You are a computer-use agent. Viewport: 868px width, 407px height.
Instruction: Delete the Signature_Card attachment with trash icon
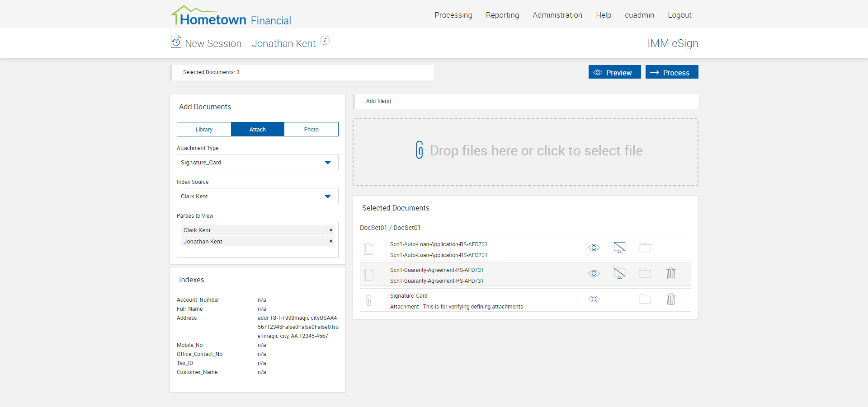point(670,299)
